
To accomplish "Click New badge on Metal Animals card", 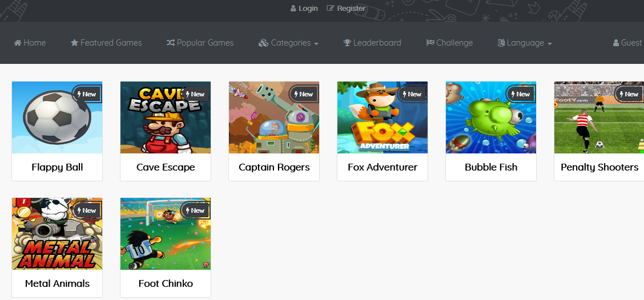I will [x=87, y=210].
